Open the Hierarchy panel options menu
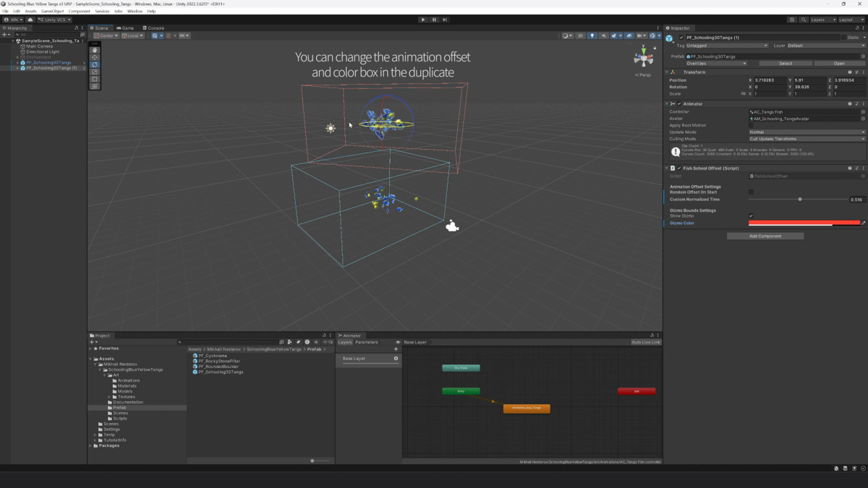Image resolution: width=868 pixels, height=488 pixels. tap(82, 27)
